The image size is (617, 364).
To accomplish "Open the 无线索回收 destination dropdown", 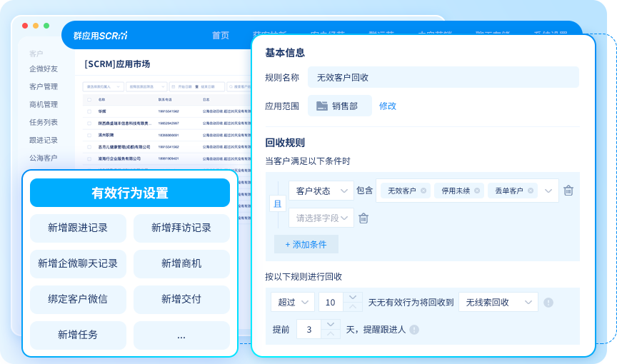I will [x=498, y=303].
